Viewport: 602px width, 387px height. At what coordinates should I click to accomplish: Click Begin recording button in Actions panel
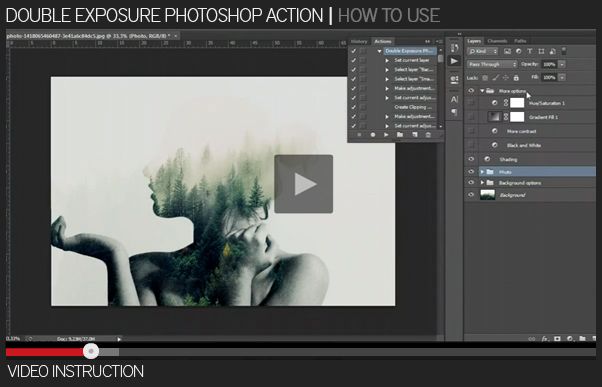click(372, 135)
